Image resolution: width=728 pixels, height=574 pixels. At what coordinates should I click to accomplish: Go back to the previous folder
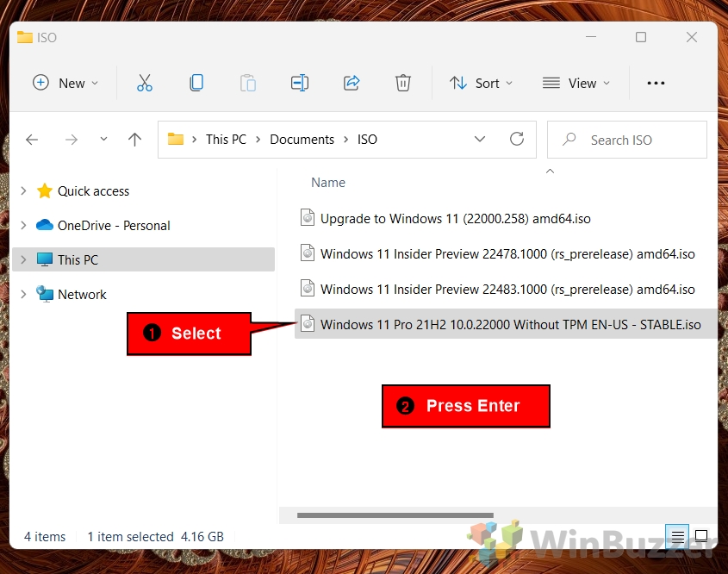pyautogui.click(x=32, y=140)
